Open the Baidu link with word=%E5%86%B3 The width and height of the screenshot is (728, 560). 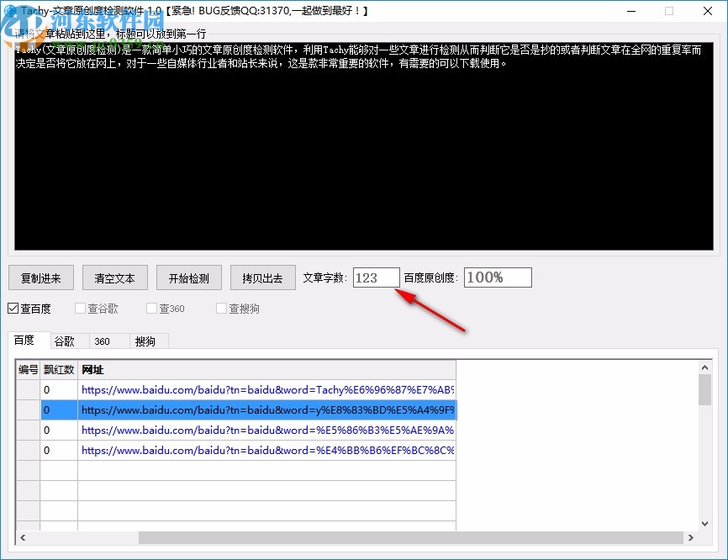pyautogui.click(x=267, y=431)
